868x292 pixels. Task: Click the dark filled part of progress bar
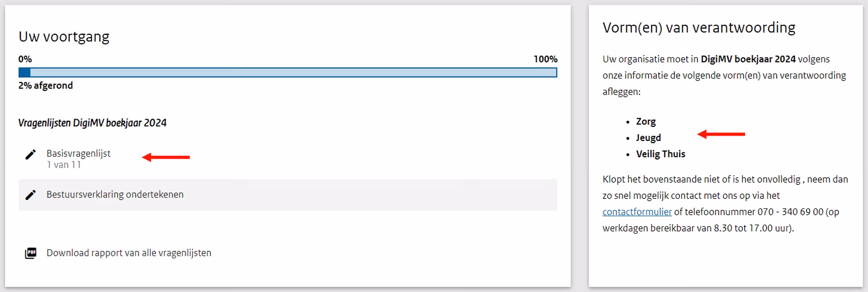(x=24, y=72)
